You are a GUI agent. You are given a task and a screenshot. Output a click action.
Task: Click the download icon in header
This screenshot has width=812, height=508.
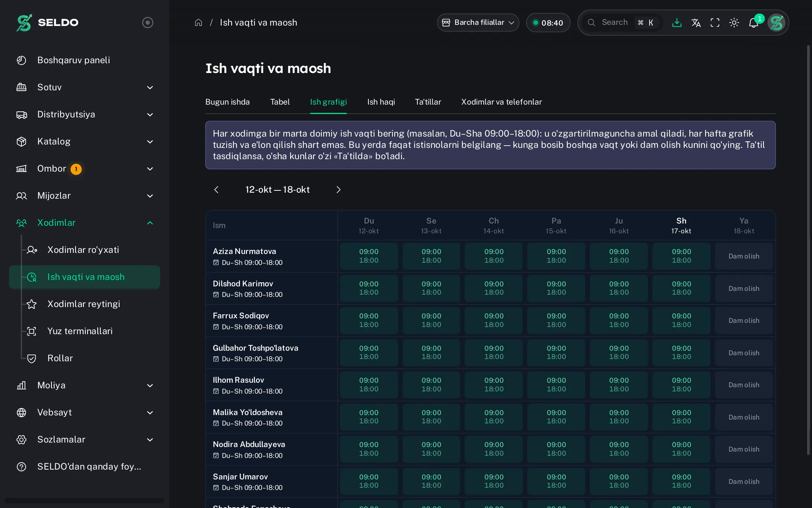click(677, 23)
